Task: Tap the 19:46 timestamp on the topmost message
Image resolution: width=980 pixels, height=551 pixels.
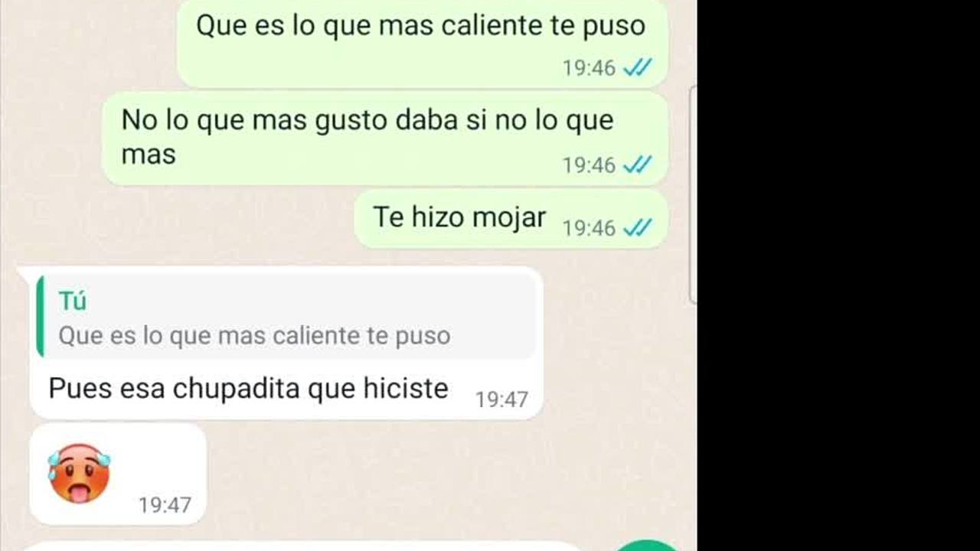Action: pyautogui.click(x=589, y=68)
